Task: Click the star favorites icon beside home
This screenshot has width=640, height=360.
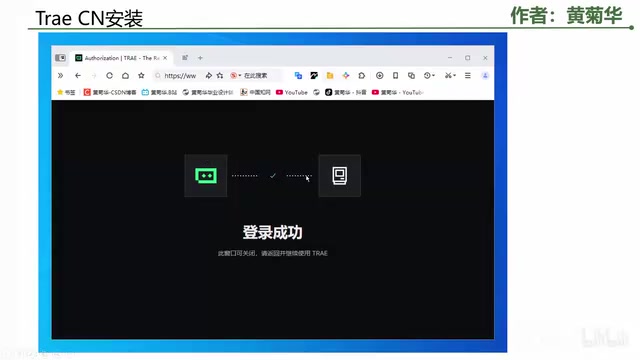Action: [141, 76]
